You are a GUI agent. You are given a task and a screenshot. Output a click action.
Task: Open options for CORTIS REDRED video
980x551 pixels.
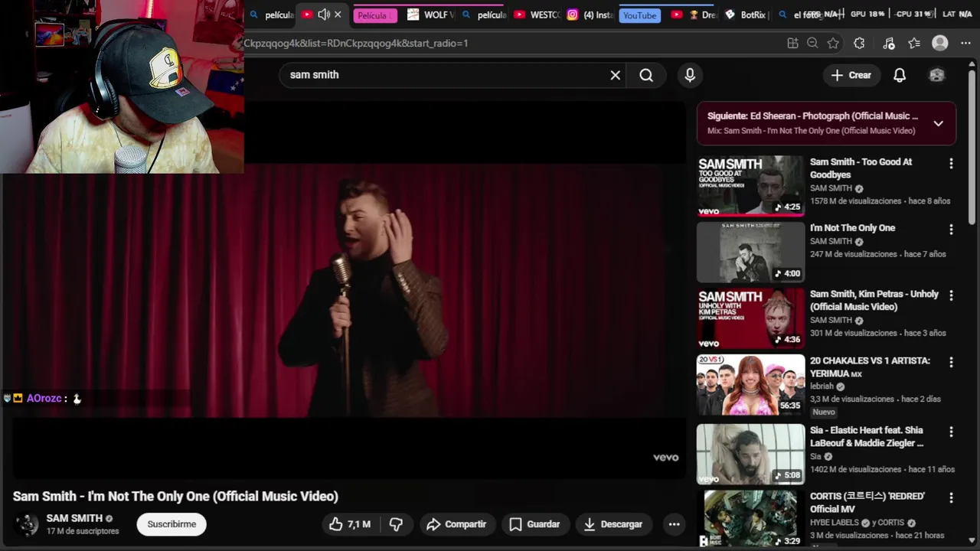(951, 497)
